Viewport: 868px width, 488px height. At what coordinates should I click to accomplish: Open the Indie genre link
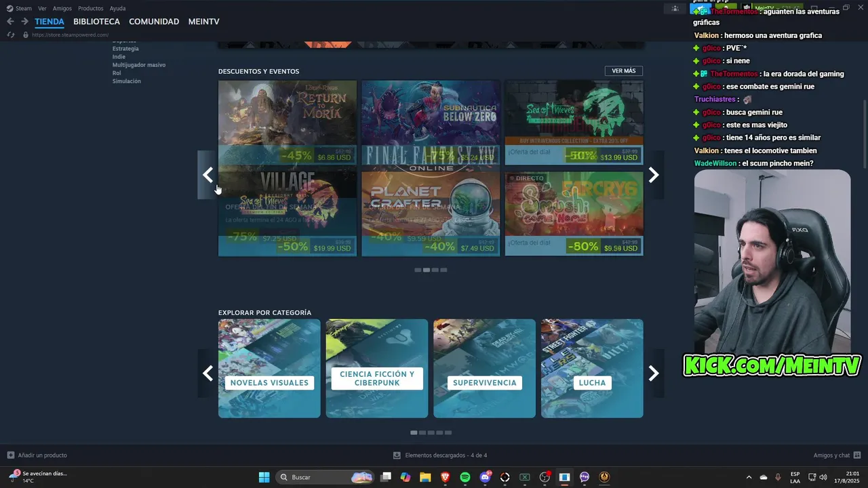(119, 57)
